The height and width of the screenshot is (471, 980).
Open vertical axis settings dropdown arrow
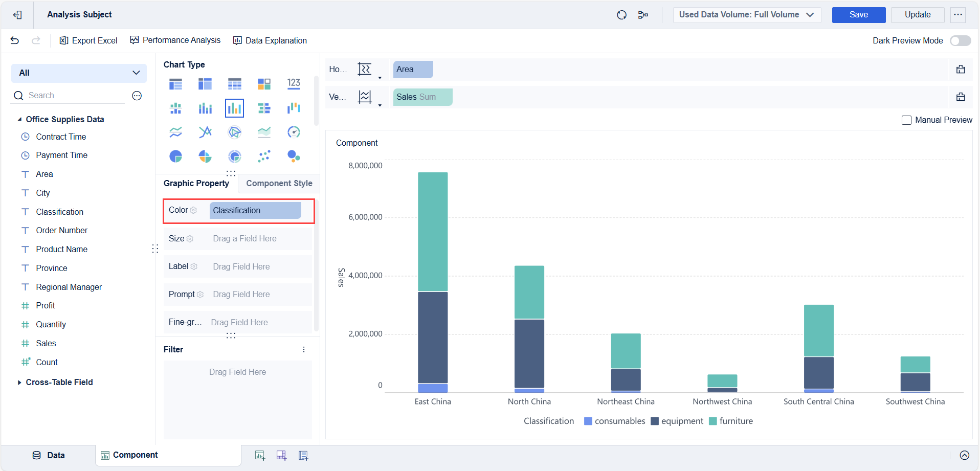tap(380, 105)
